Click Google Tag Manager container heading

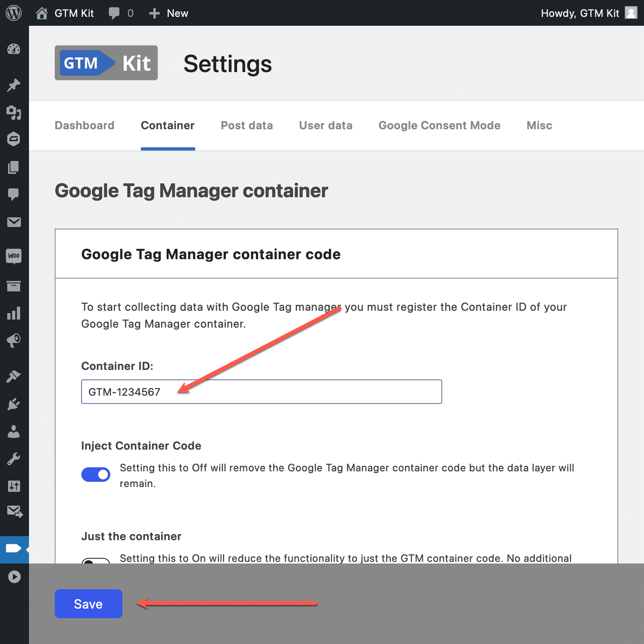point(192,191)
